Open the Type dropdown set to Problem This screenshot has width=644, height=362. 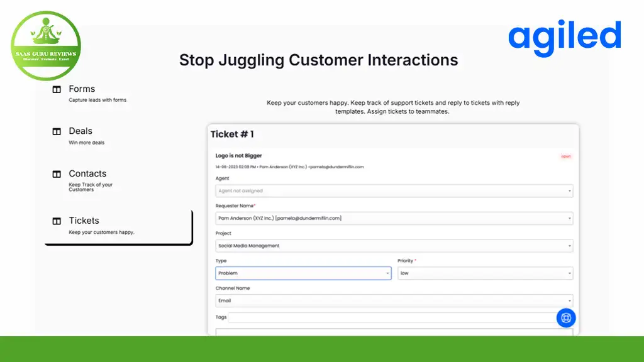[x=303, y=273]
